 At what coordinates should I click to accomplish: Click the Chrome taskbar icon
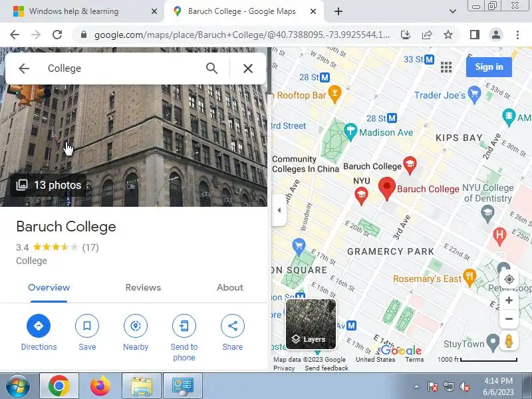(x=59, y=386)
